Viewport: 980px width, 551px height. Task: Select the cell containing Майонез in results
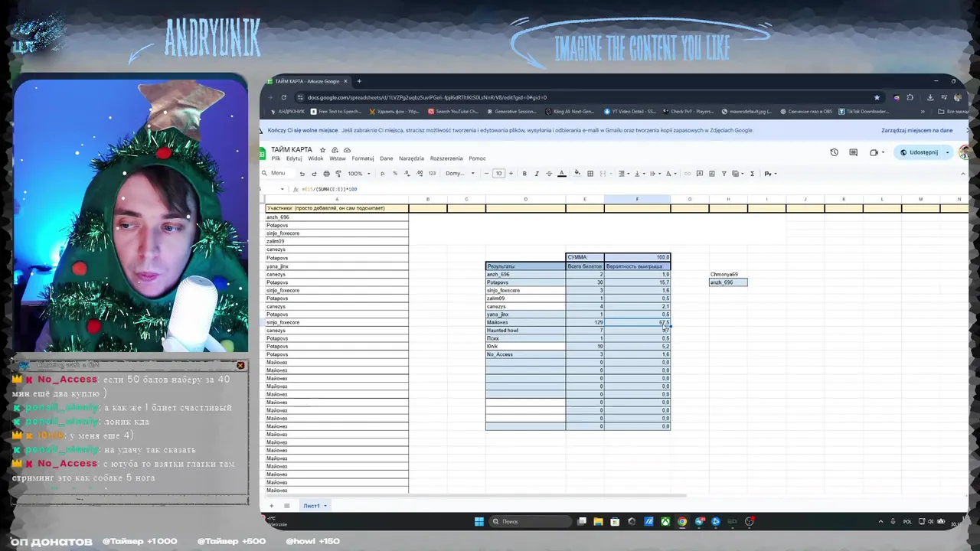click(x=525, y=322)
